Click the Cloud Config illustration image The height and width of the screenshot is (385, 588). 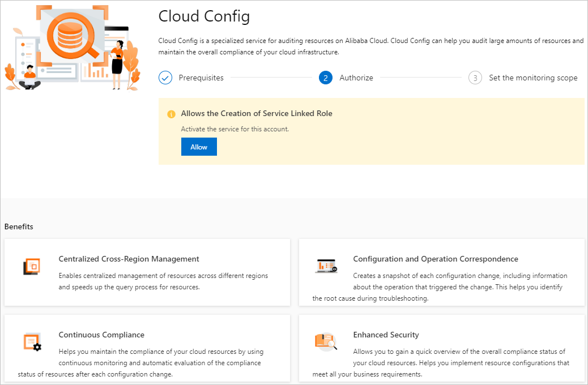(73, 48)
